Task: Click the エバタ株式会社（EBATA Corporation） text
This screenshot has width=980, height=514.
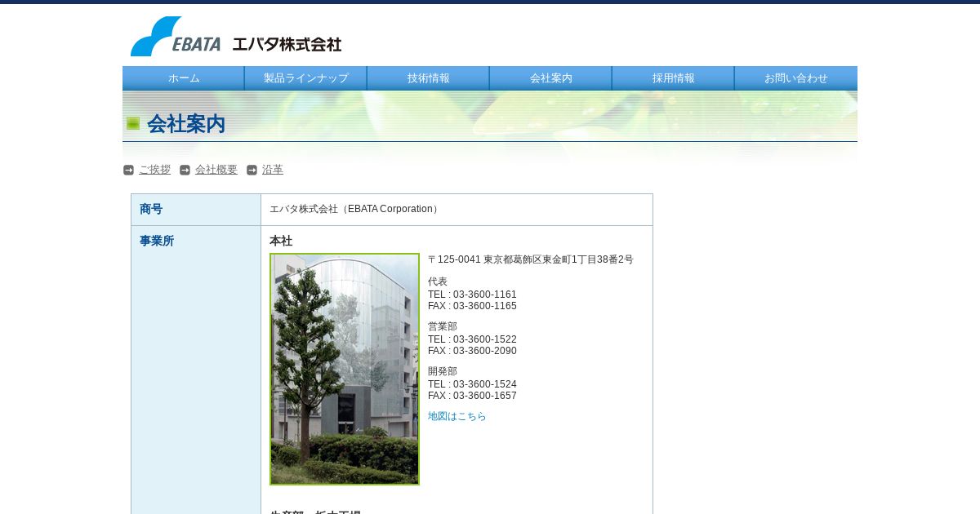Action: click(356, 209)
